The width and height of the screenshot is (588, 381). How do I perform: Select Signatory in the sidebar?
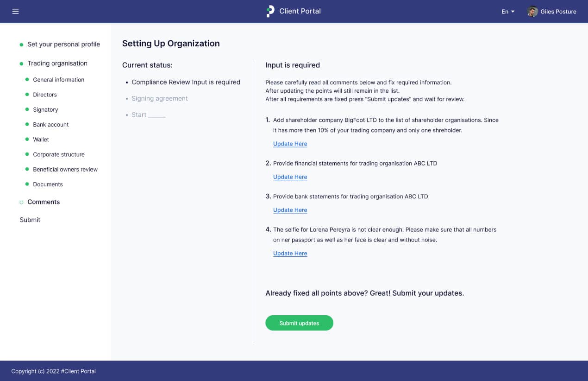(x=45, y=109)
